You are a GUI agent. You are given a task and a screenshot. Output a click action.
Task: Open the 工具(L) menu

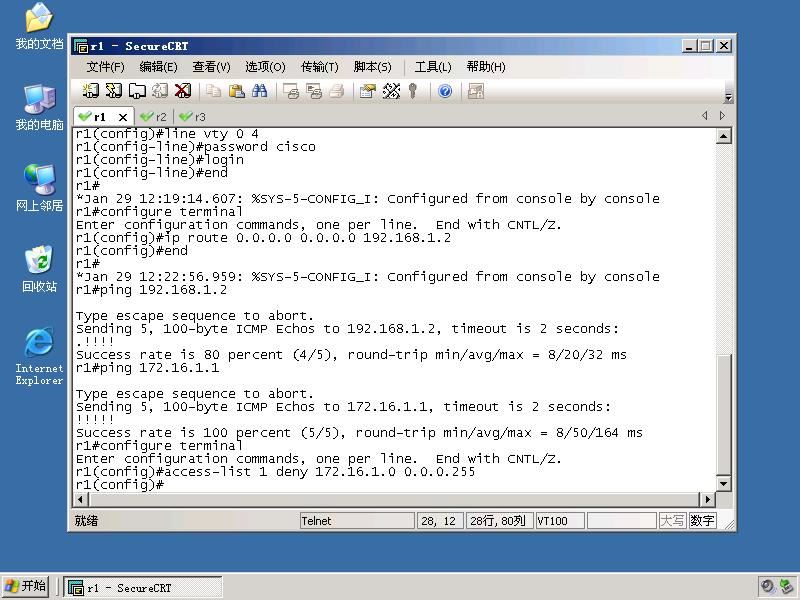pos(433,67)
